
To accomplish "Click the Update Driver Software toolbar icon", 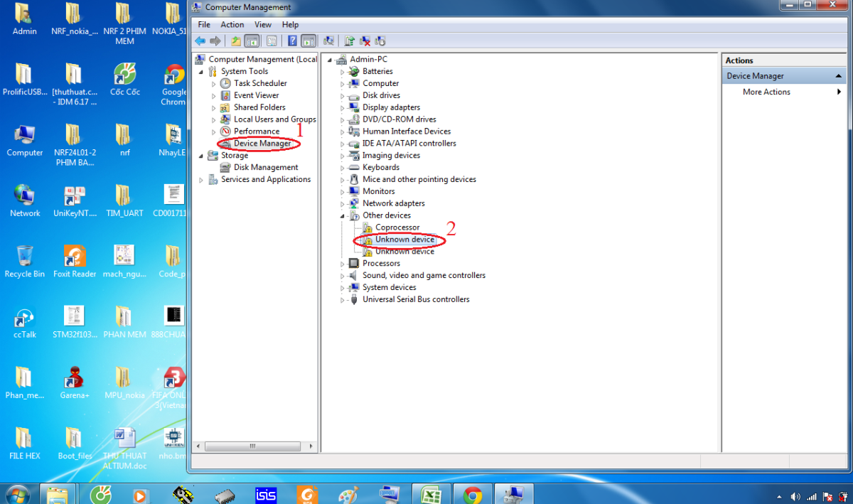I will [x=348, y=41].
